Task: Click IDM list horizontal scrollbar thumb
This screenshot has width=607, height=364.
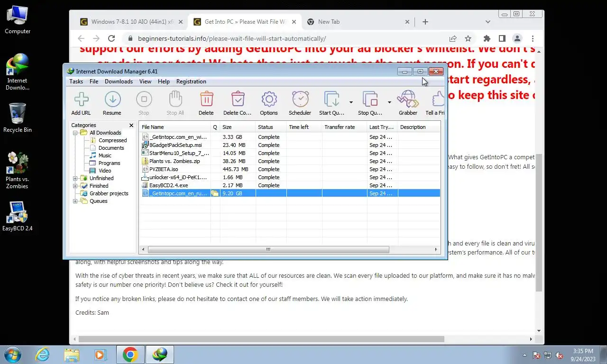Action: click(x=268, y=250)
